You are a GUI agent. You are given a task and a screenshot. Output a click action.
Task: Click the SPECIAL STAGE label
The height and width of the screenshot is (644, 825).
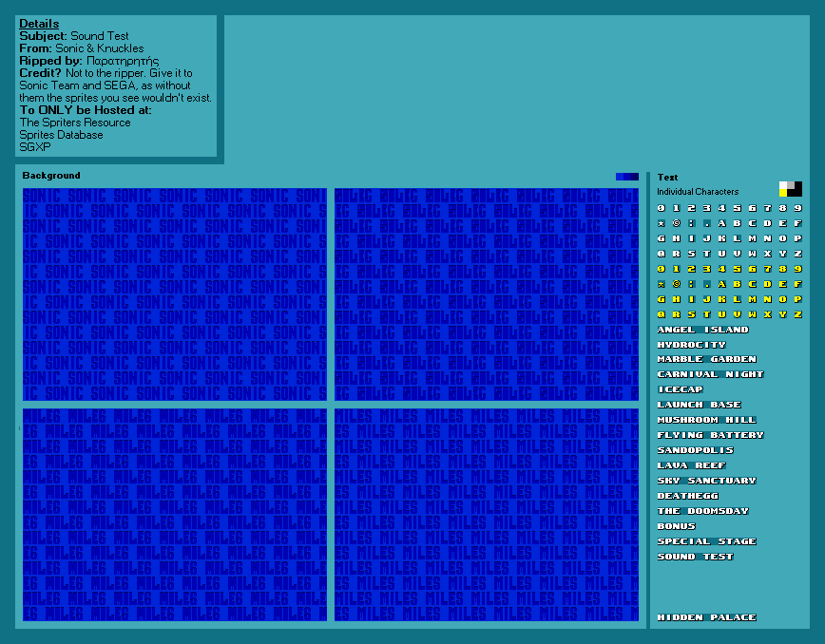coord(707,542)
